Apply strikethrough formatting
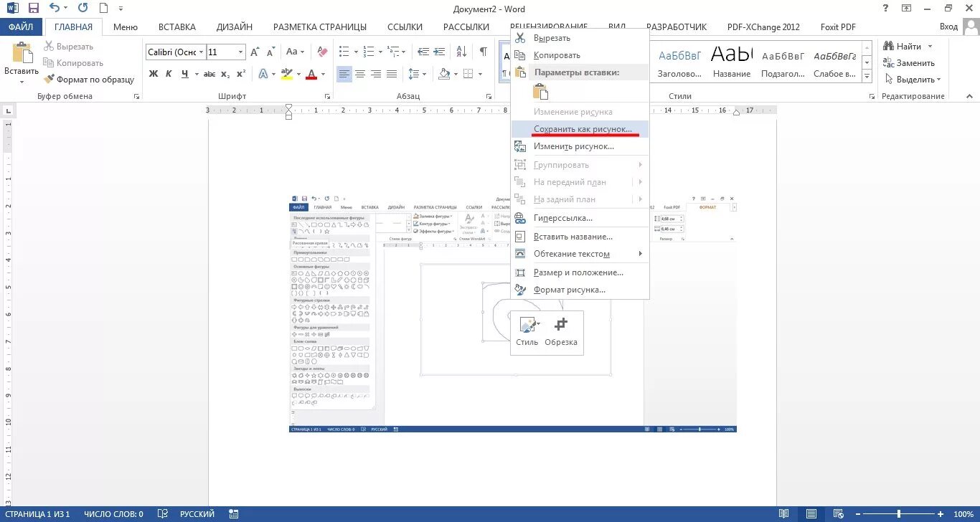 point(209,74)
